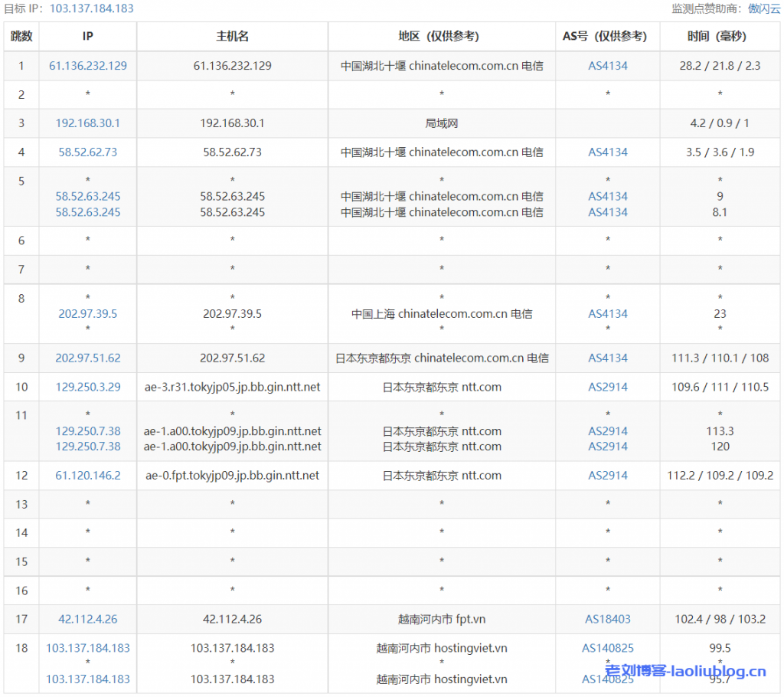Click the 主机名 column header
This screenshot has width=784, height=697.
coord(232,37)
